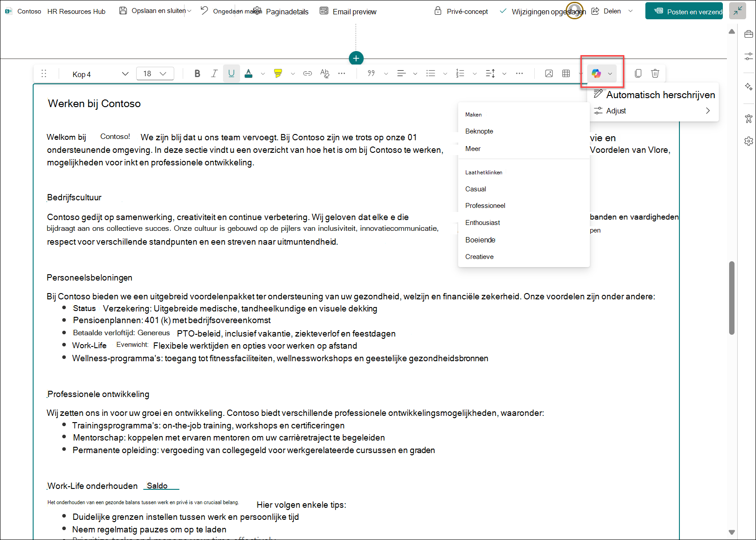Select Boeiende tone
Screen dimensions: 756x540
coord(524,240)
